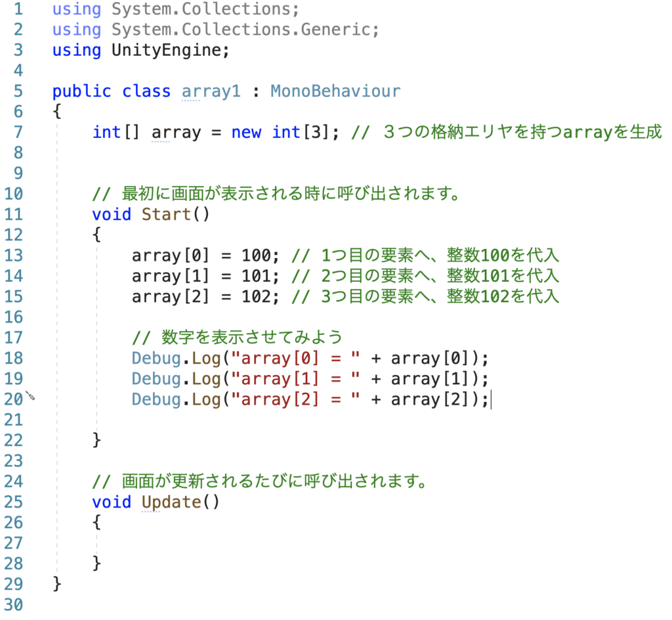Click the Log method call on line 20
The width and height of the screenshot is (672, 620).
click(206, 399)
